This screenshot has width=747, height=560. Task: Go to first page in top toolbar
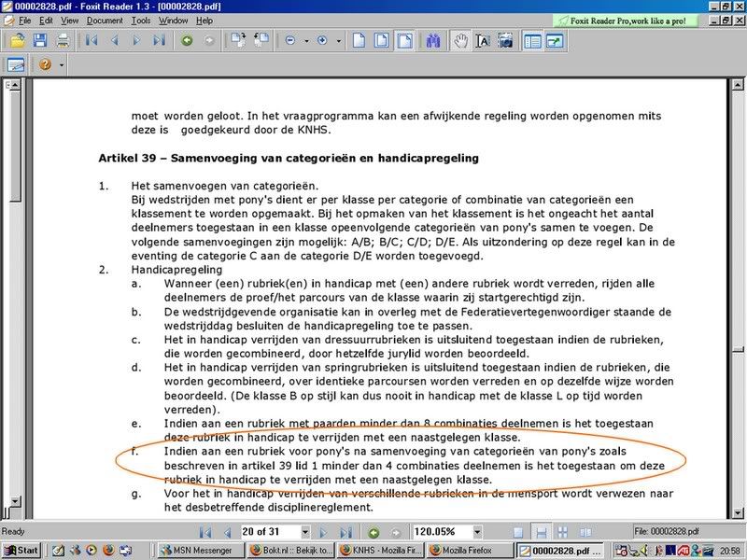[92, 40]
